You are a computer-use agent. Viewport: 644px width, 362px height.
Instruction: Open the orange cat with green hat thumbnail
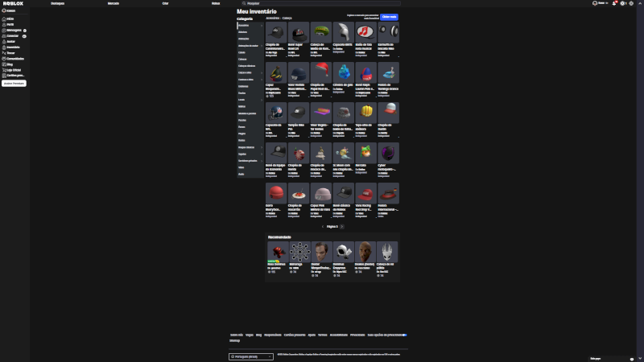pos(365,153)
